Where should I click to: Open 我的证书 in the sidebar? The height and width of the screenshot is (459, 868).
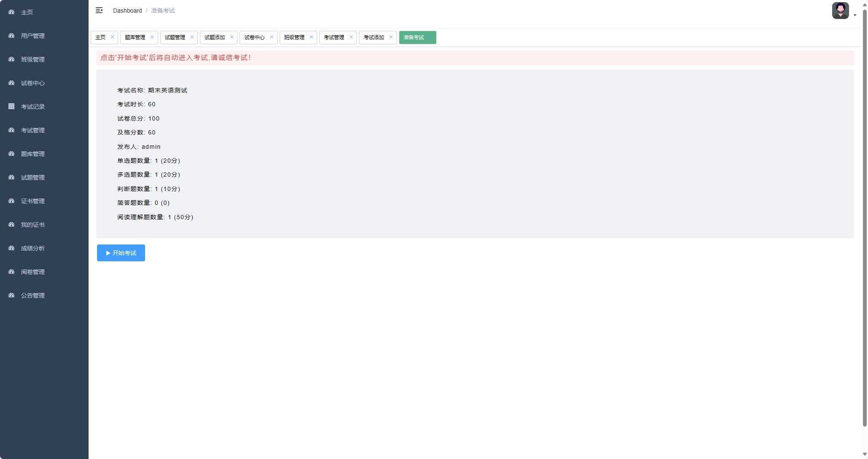click(33, 225)
